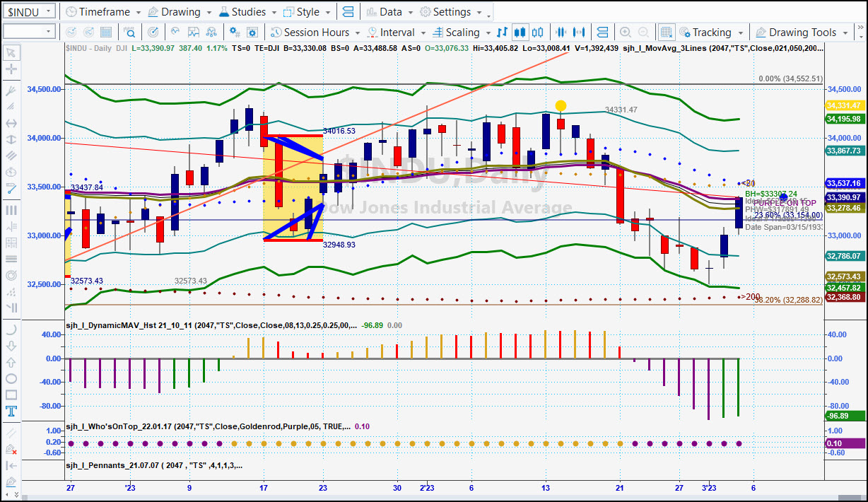Click the 32948.93 low price label

(x=339, y=244)
